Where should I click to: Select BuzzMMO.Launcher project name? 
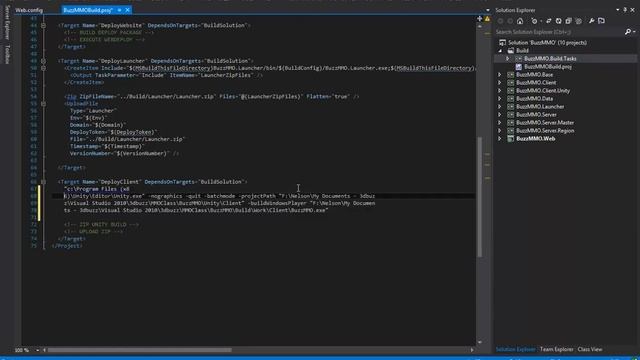tap(540, 107)
